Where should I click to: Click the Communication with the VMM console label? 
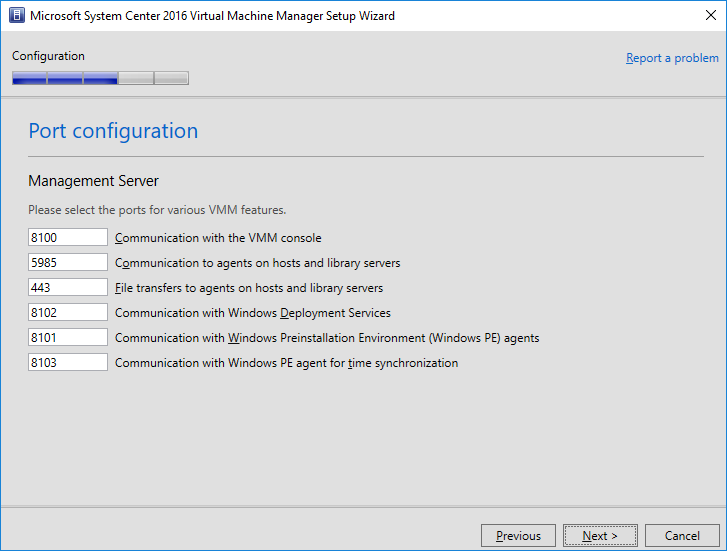pos(218,238)
